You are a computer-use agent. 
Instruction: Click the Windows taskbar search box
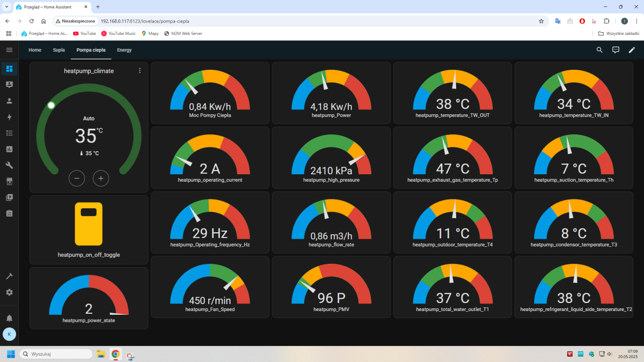point(55,354)
